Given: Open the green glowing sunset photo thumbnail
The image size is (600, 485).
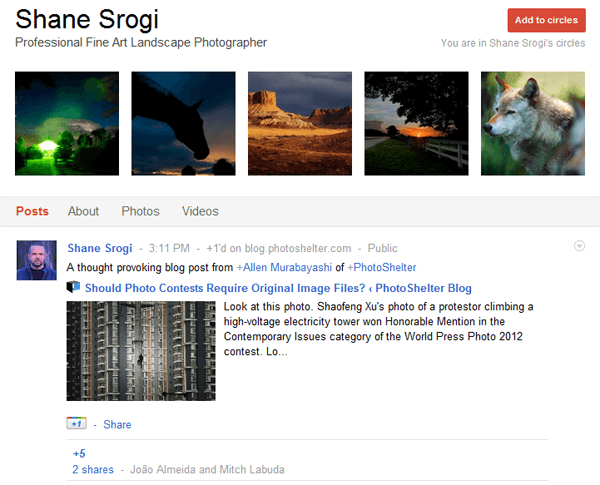Looking at the screenshot, I should [67, 123].
